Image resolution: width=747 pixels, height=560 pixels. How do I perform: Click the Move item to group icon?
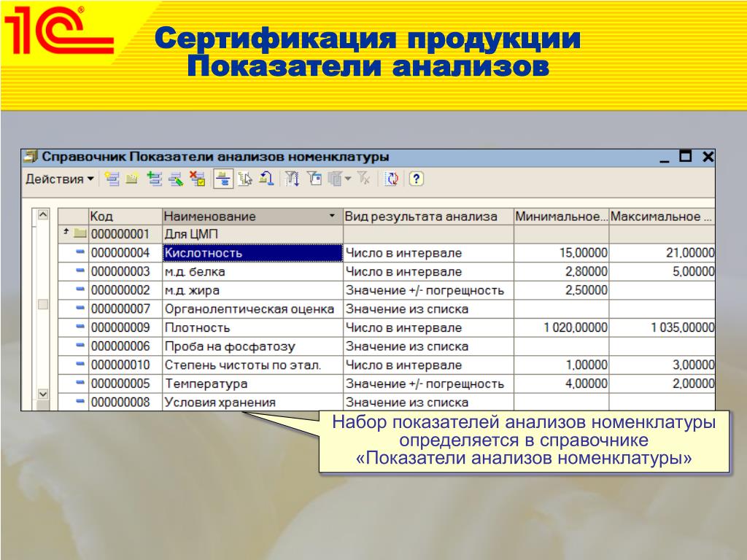245,179
